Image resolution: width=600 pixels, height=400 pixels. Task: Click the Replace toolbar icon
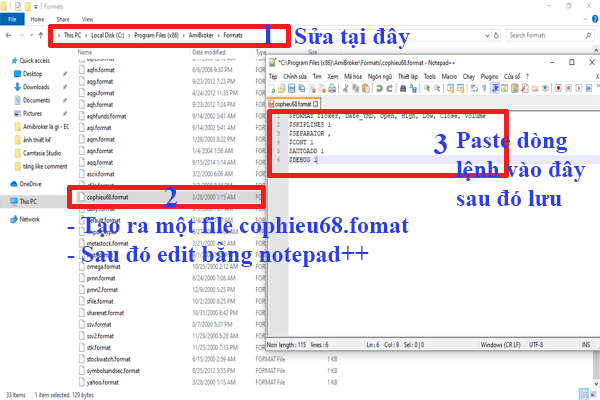coord(413,88)
